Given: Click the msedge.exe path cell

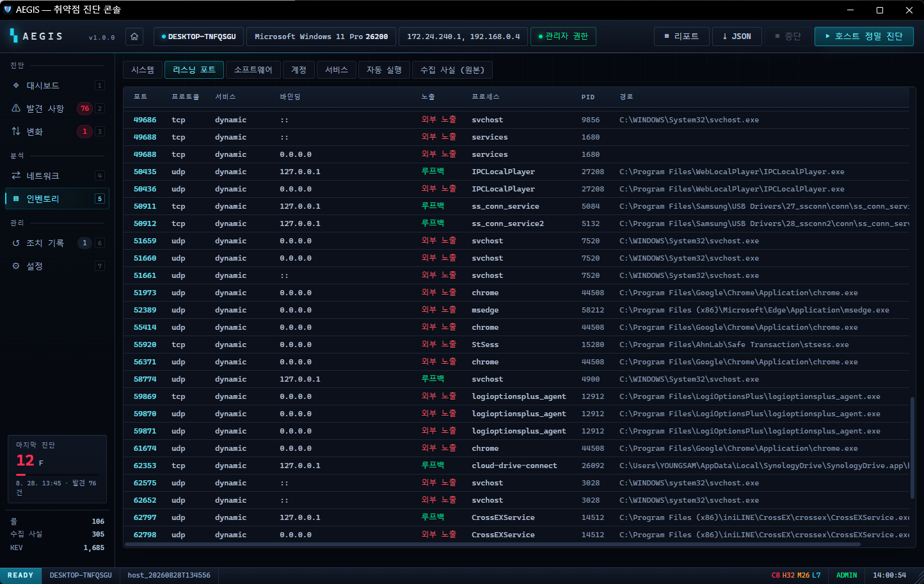Looking at the screenshot, I should click(x=754, y=310).
